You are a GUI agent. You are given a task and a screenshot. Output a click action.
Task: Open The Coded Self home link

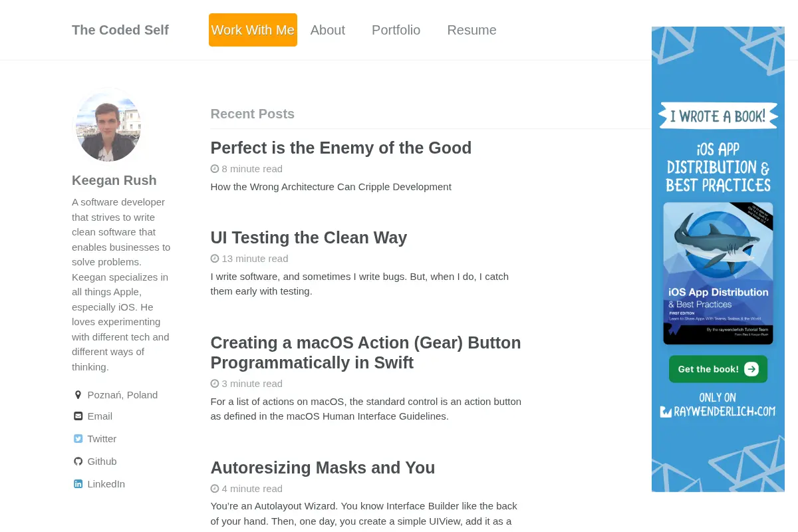pos(120,30)
